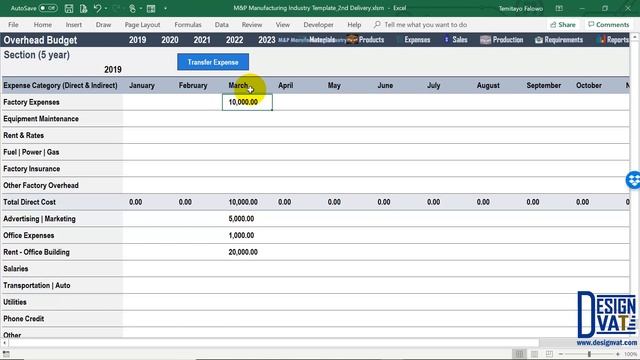Open the File menu
Viewport: 640px width, 360px height.
pyautogui.click(x=13, y=24)
